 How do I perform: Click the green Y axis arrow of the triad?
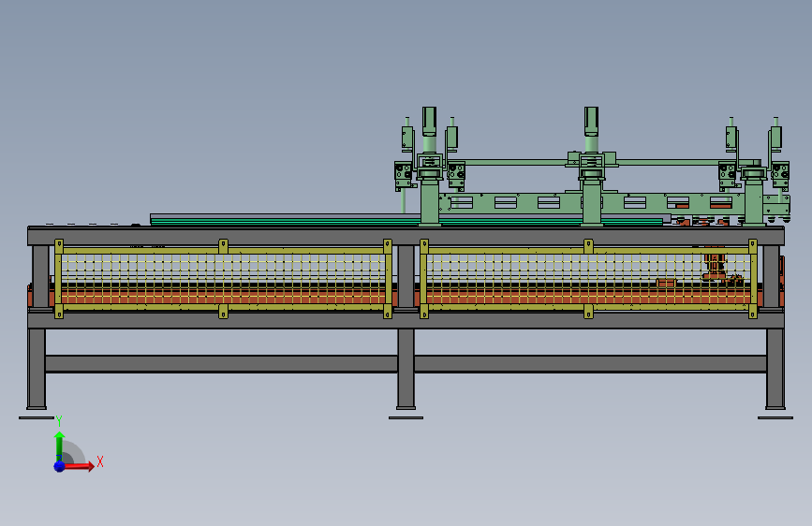(59, 446)
